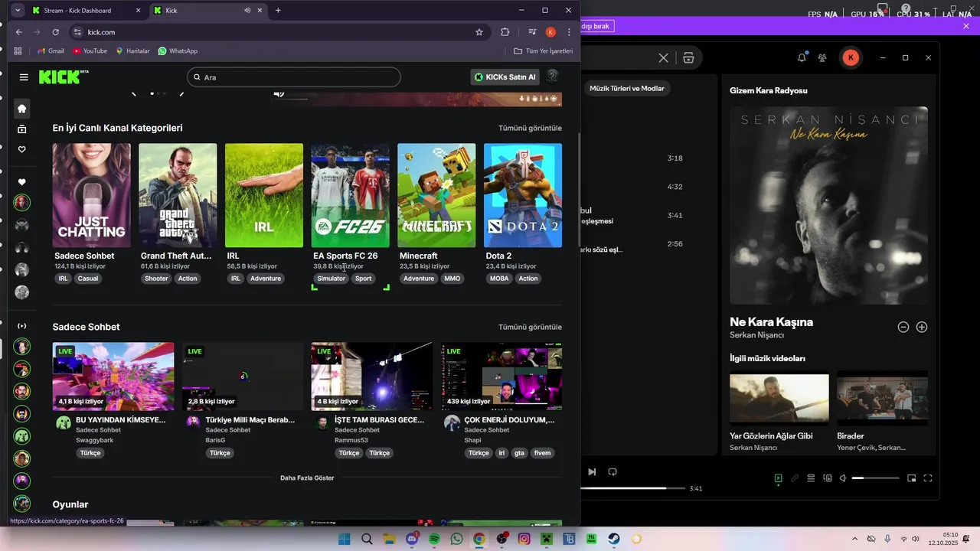The height and width of the screenshot is (551, 980).
Task: Seek on Spotify playback progress bar
Action: pos(634,488)
